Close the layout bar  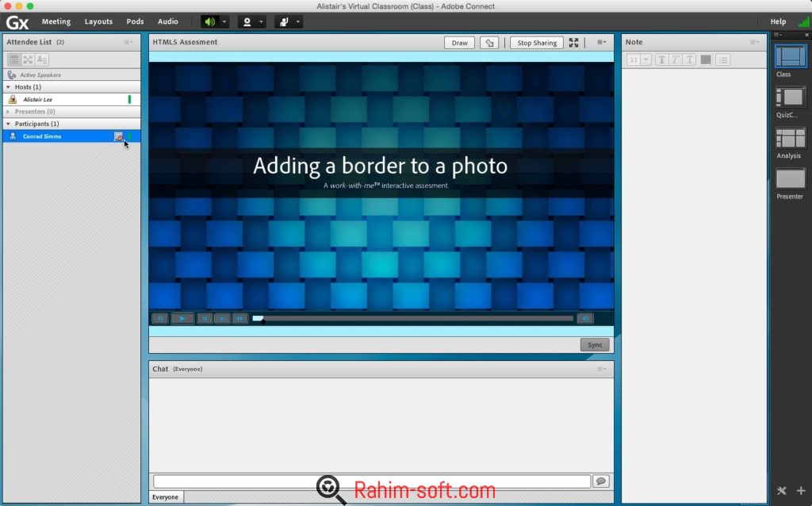(806, 35)
